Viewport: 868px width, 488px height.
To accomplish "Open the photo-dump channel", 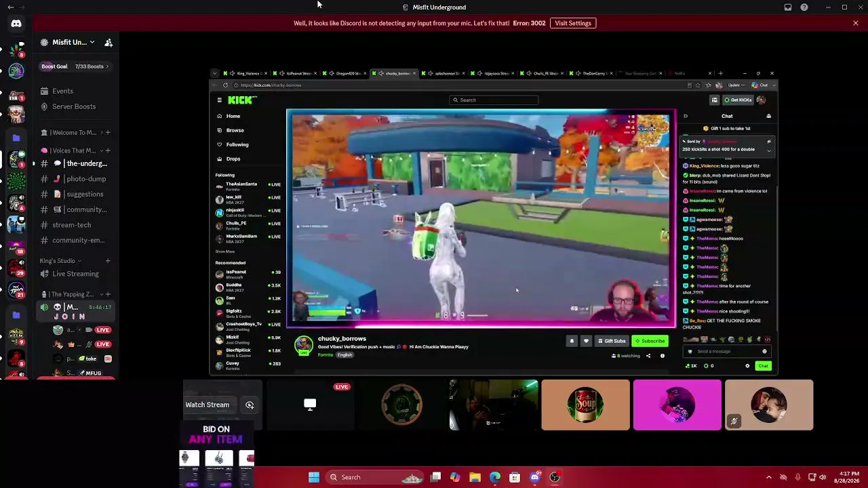I will 76,179.
